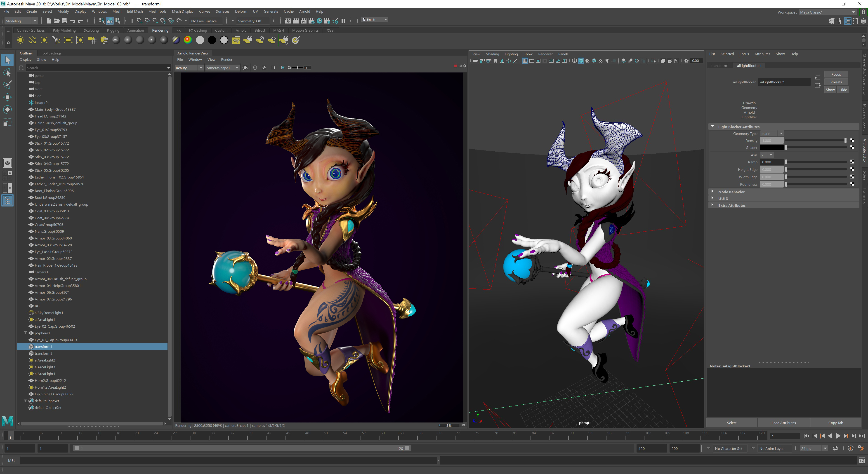Create a directional light from the shelf
The width and height of the screenshot is (868, 474).
coord(32,40)
